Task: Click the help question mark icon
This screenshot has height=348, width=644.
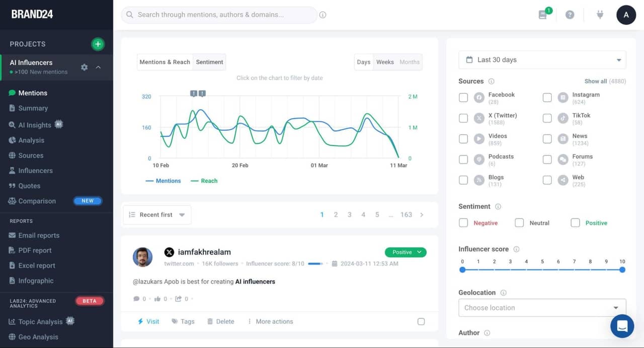Action: pyautogui.click(x=570, y=15)
